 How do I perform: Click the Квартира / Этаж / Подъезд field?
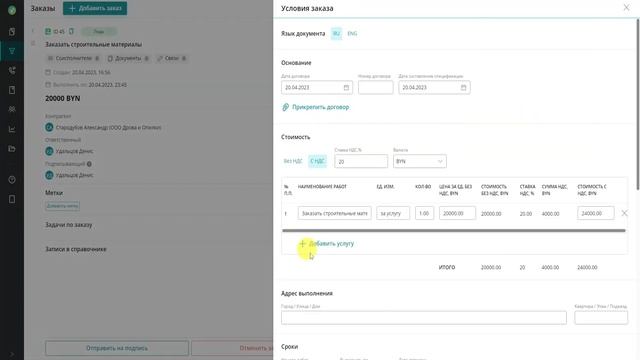[601, 318]
